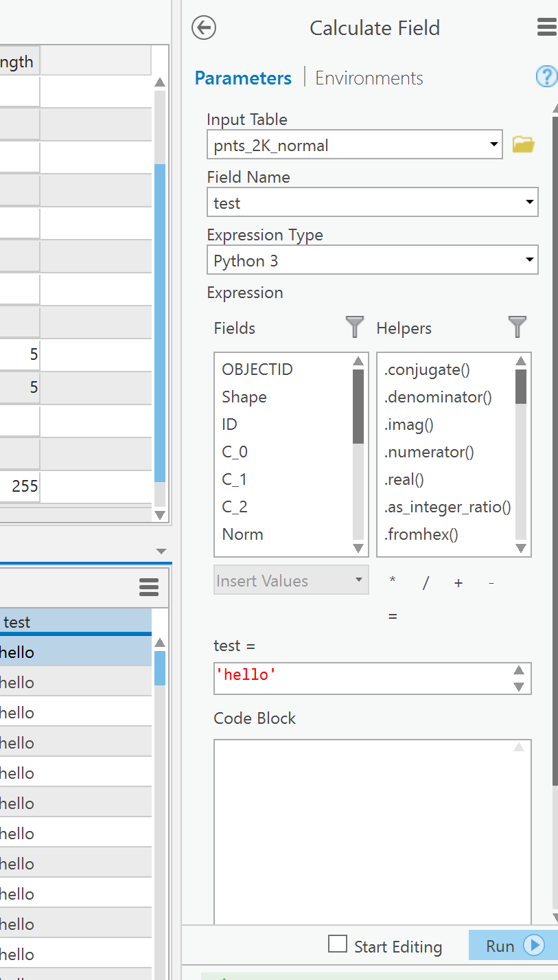This screenshot has width=558, height=980.
Task: Insert the multiplication operator
Action: (x=393, y=582)
